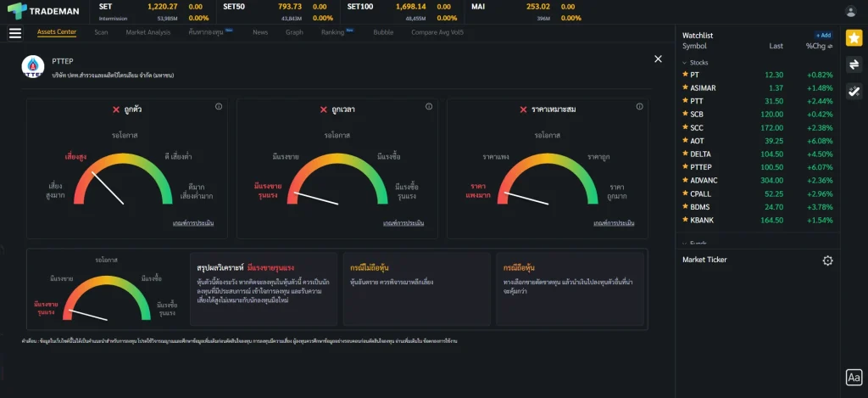The image size is (868, 398).
Task: Expand the Funds group in Watchlist
Action: pyautogui.click(x=685, y=243)
